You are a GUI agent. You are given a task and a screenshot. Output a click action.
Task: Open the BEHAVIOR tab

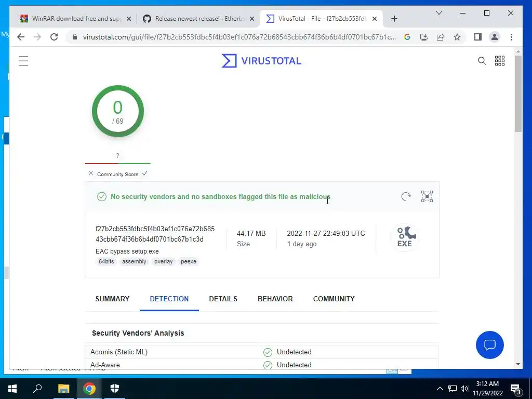[275, 299]
